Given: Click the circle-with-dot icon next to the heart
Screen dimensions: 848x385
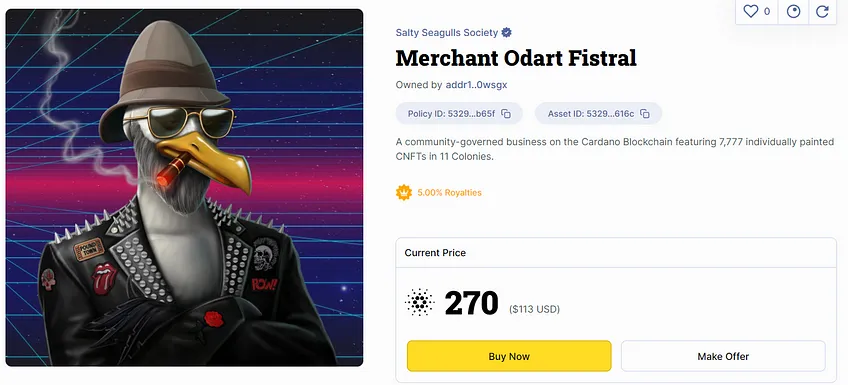Looking at the screenshot, I should point(793,11).
